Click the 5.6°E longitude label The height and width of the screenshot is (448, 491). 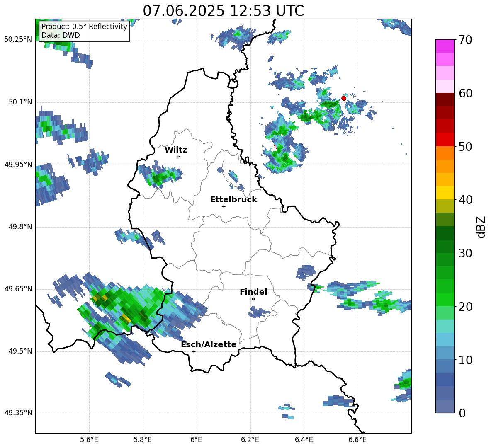(89, 440)
